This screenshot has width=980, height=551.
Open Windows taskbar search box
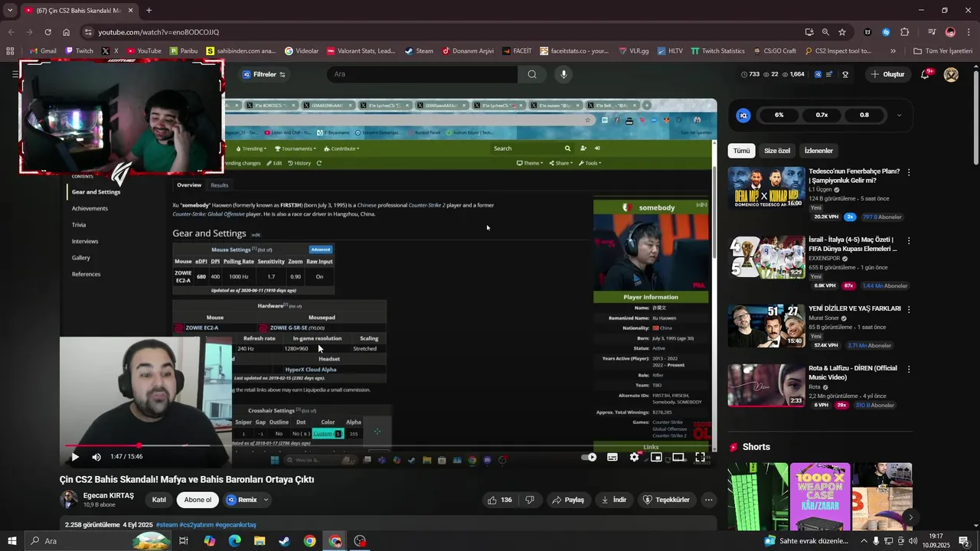tap(100, 541)
